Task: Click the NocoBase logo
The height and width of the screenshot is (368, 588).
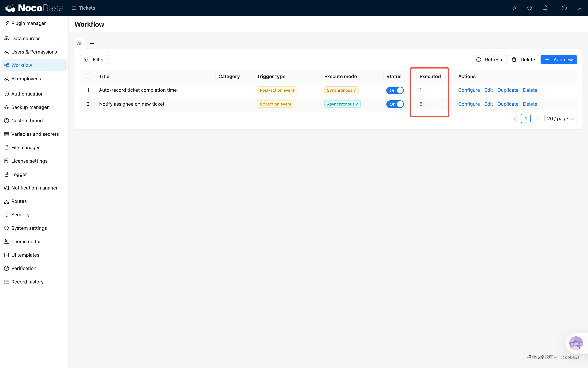Action: tap(34, 8)
